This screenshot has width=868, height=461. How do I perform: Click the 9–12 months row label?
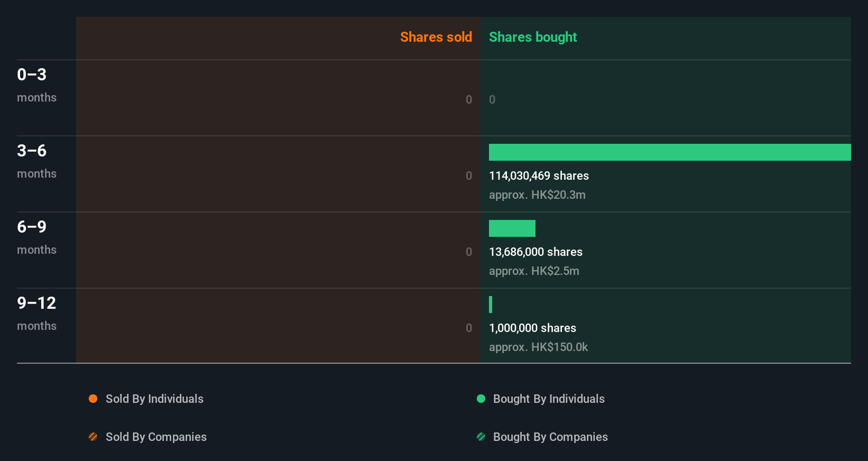(36, 314)
